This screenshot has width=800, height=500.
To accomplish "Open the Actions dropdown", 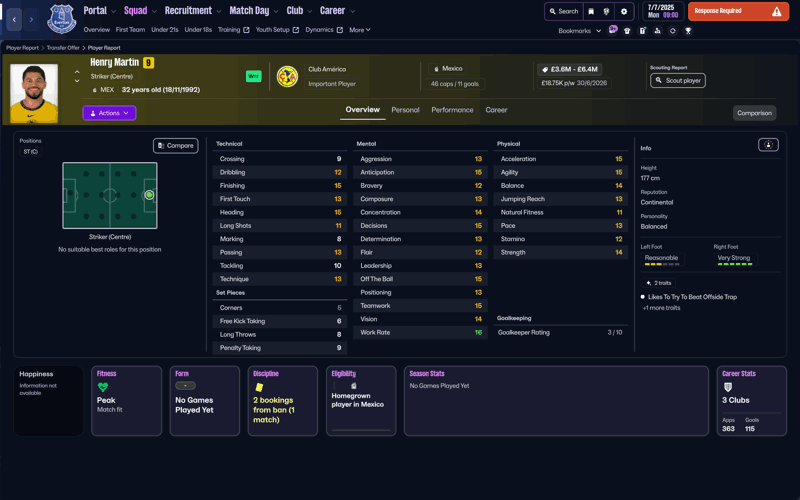I will click(109, 113).
